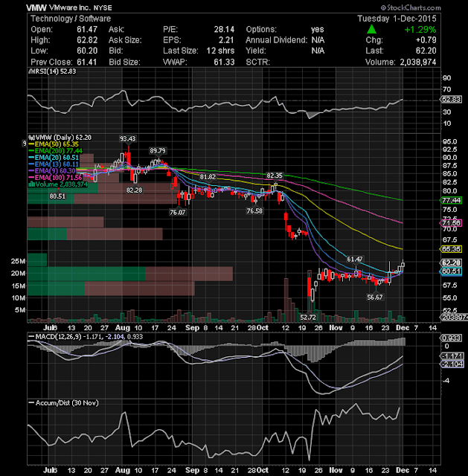468x476 pixels.
Task: Select the -1.171 MACD tag on right axis
Action: coord(452,356)
